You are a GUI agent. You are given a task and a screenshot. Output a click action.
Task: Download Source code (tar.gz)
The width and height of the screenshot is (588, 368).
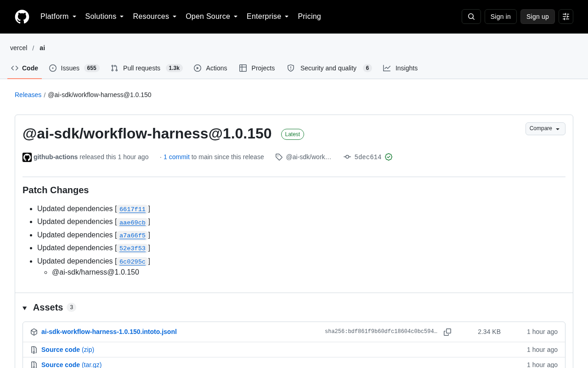72,365
